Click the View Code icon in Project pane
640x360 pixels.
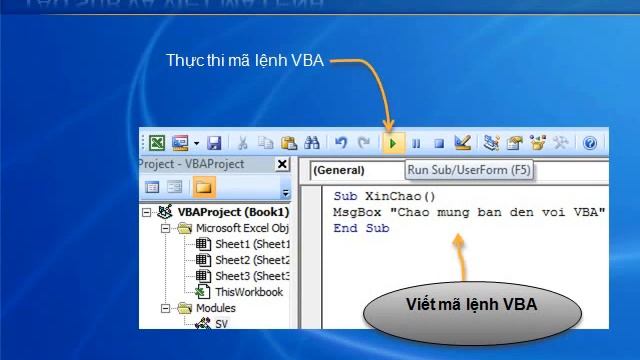152,187
